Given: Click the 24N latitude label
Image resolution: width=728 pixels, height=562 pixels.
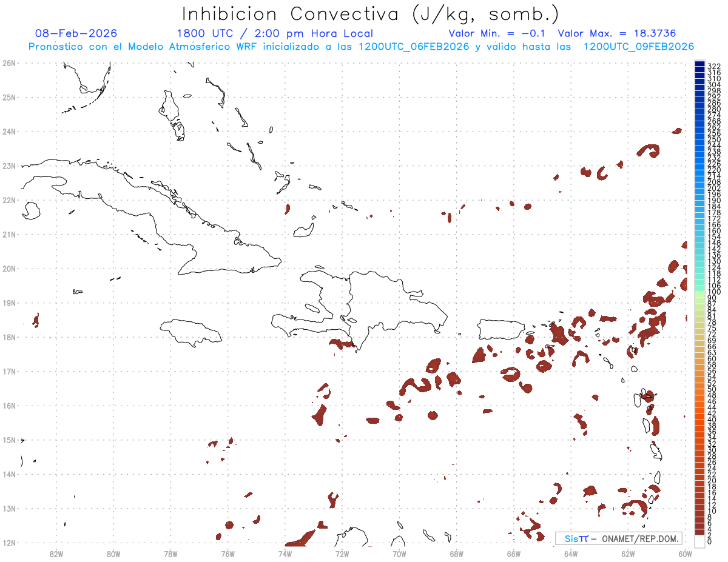Looking at the screenshot, I should [x=8, y=131].
